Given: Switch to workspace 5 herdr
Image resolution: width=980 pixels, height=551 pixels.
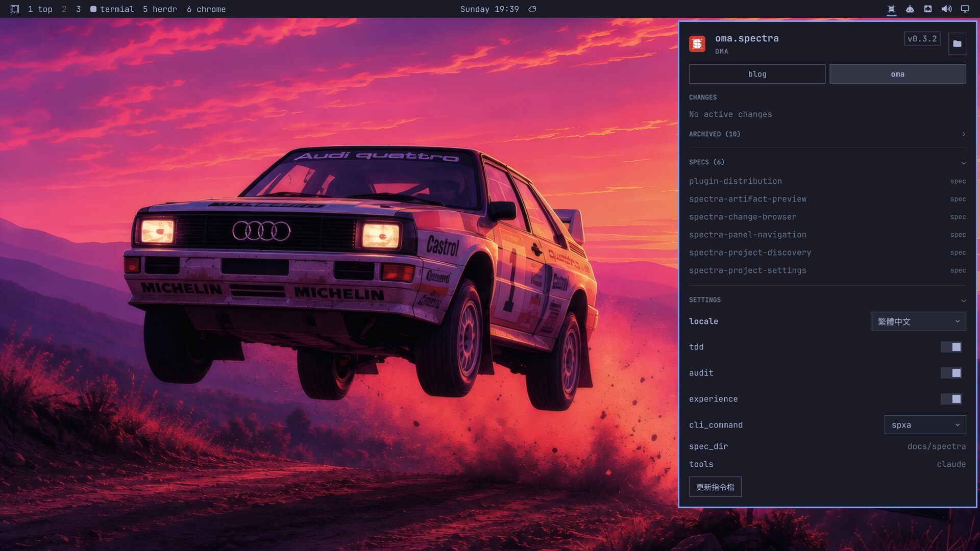Looking at the screenshot, I should tap(160, 9).
